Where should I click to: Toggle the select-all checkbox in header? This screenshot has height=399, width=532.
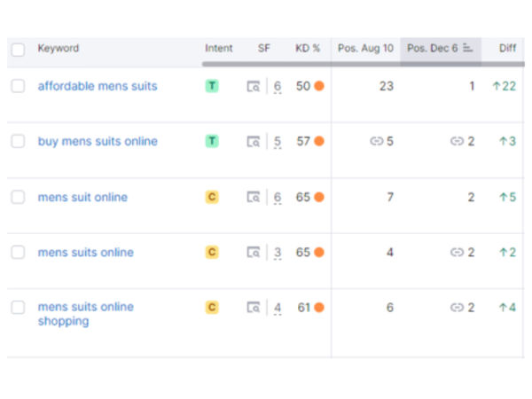[x=19, y=50]
